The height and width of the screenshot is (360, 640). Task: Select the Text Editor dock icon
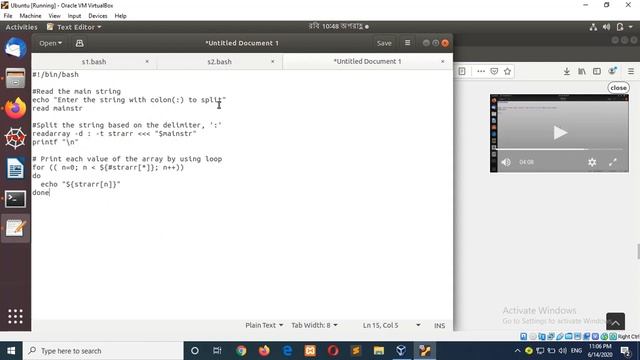click(16, 228)
